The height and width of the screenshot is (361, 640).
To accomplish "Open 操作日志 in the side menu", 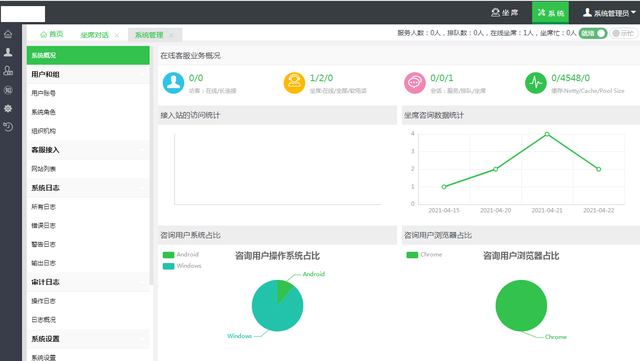I will (88, 301).
